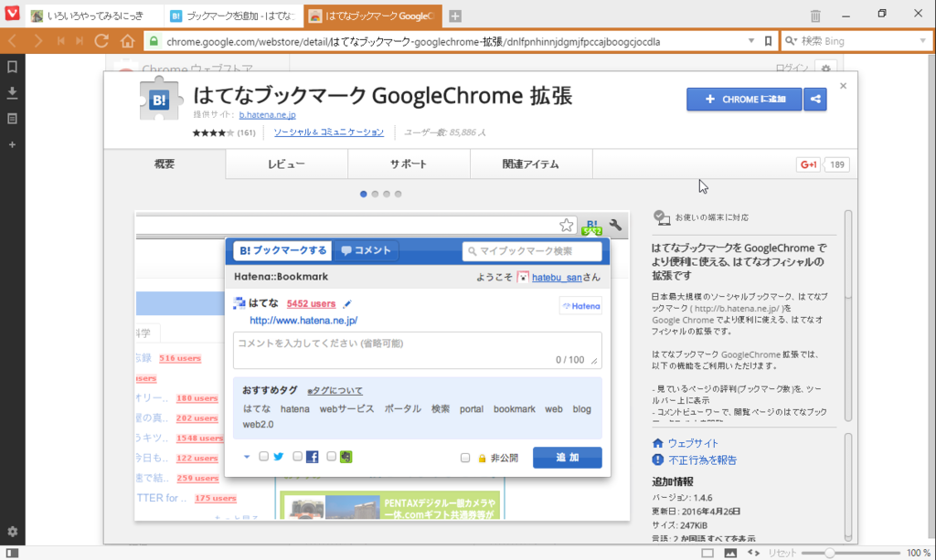Click the Hatena extension puzzle logo
Image resolution: width=936 pixels, height=560 pixels.
tap(159, 99)
